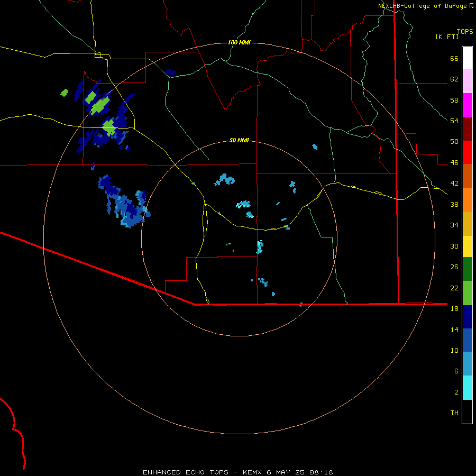Click the NEXLAB-College of DuPage credit text
476x476 pixels.
[423, 6]
